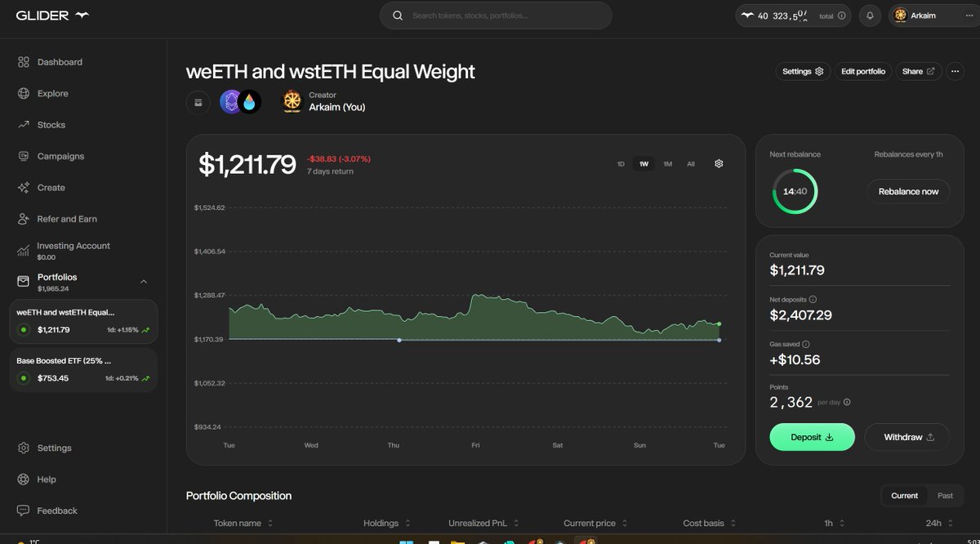Select the Base Boosted ETF portfolio card
This screenshot has height=544, width=980.
tap(83, 369)
